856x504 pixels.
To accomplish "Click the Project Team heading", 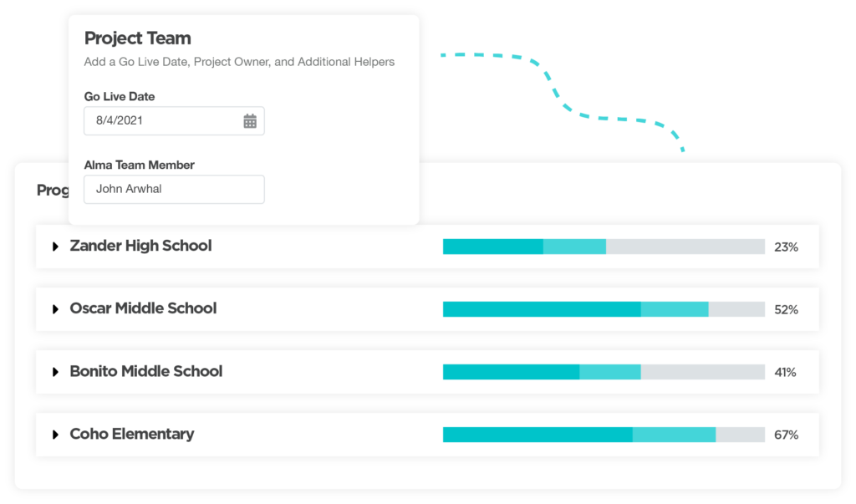I will 138,38.
